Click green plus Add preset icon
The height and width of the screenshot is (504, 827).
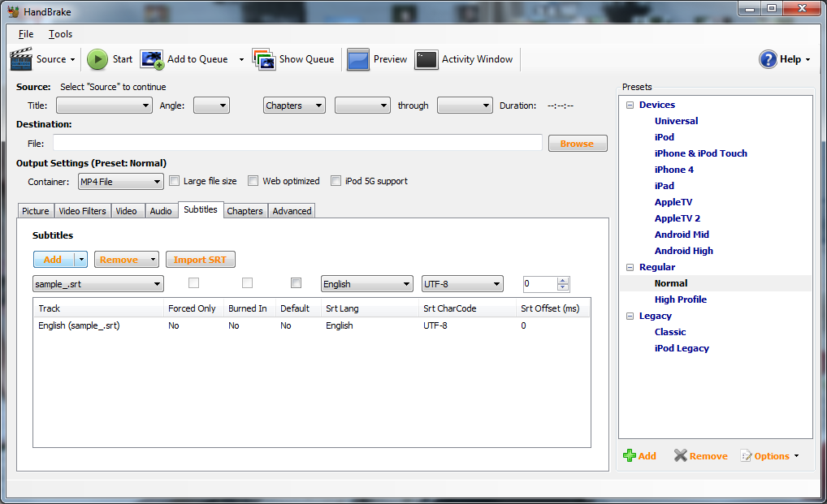630,456
